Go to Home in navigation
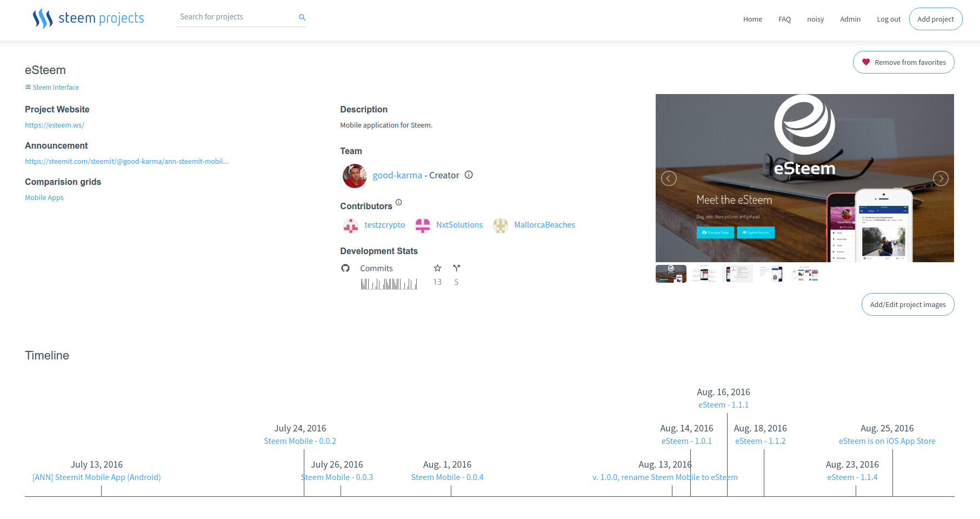The image size is (980, 519). [752, 19]
